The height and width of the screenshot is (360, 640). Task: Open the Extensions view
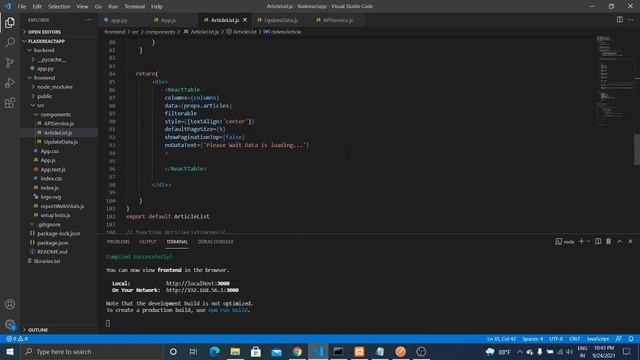[10, 102]
